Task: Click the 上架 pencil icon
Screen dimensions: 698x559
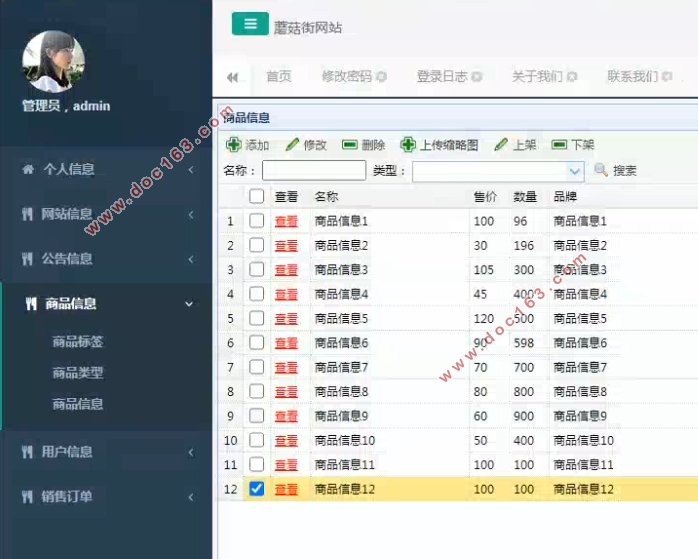Action: [x=501, y=144]
